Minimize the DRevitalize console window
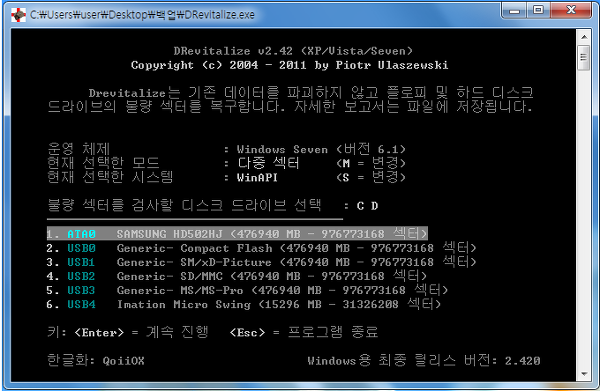 (x=514, y=10)
